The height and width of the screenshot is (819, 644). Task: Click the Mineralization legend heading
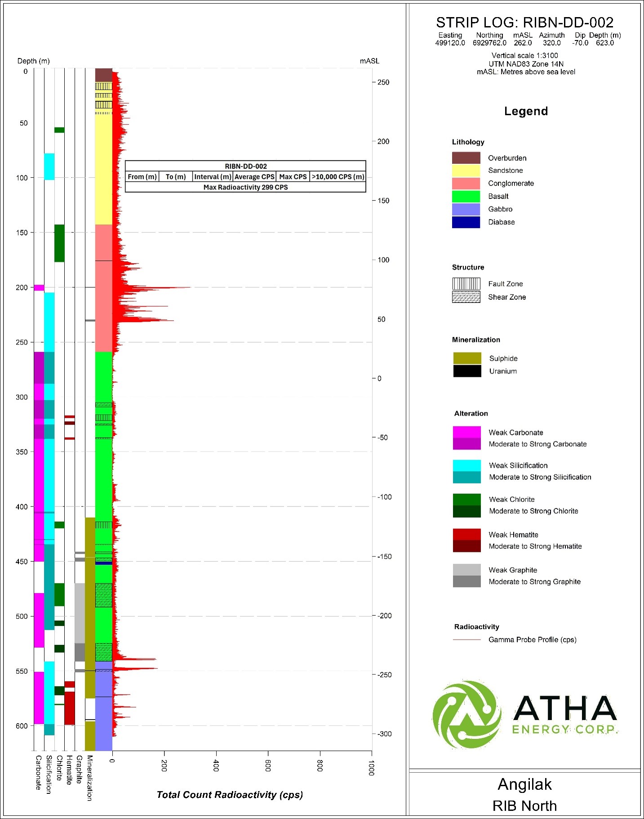pyautogui.click(x=476, y=340)
